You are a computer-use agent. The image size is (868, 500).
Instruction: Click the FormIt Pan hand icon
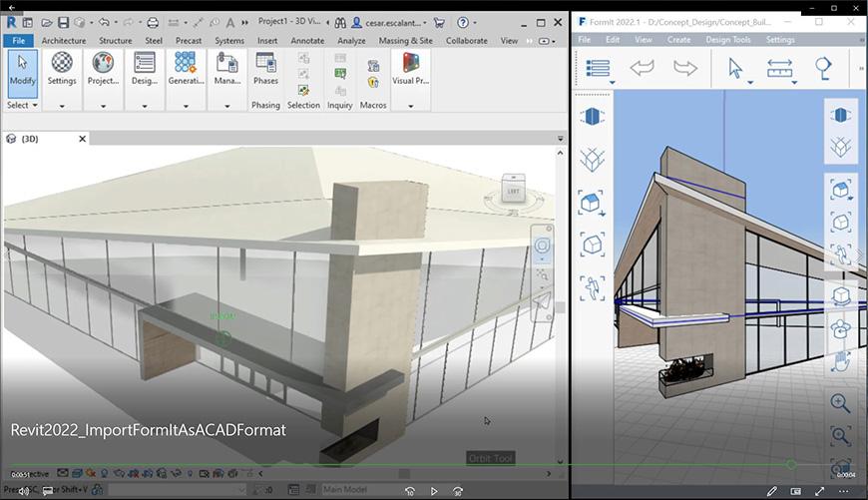pyautogui.click(x=841, y=363)
